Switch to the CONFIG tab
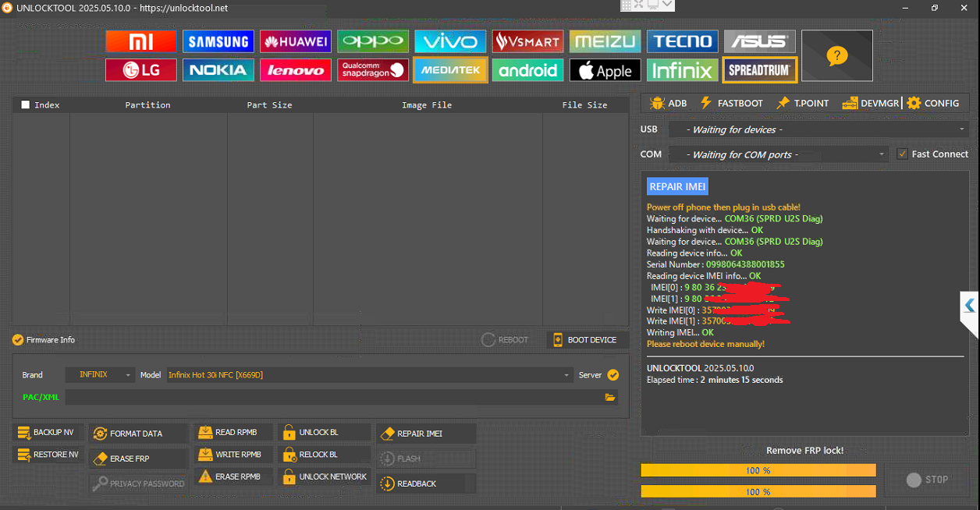Viewport: 980px width, 510px height. coord(933,103)
